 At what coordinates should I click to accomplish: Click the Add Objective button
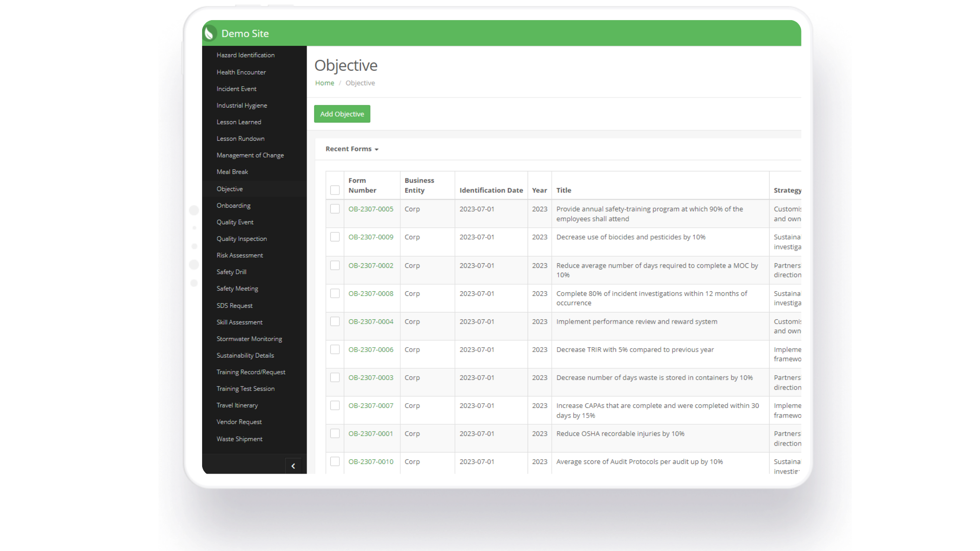[342, 114]
